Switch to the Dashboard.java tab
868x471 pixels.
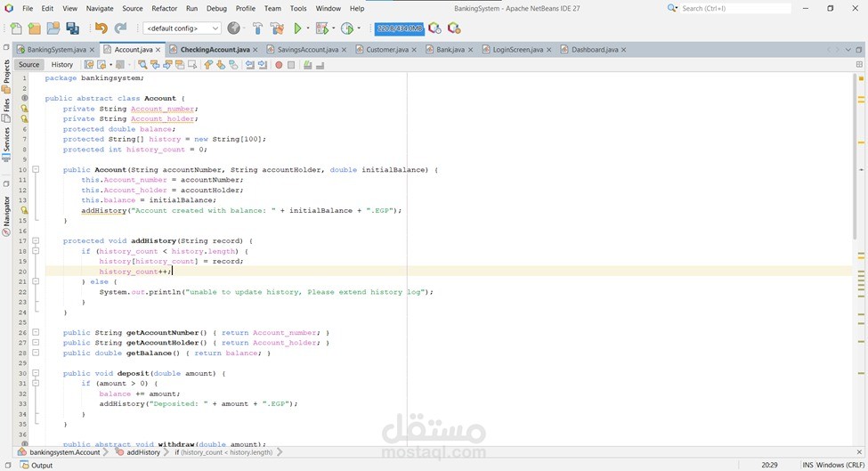click(595, 50)
